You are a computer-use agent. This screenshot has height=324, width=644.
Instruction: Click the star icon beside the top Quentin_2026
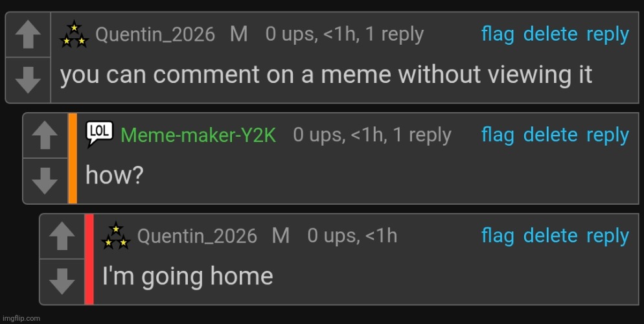pyautogui.click(x=74, y=35)
